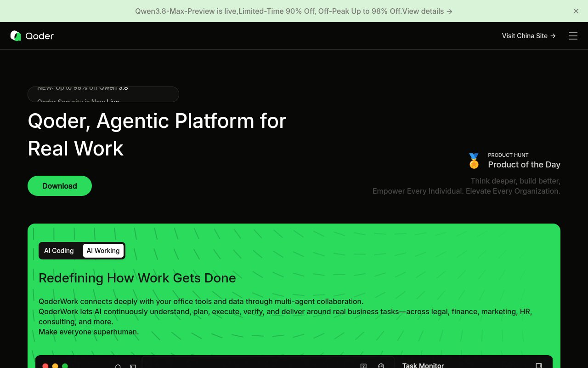Open View details link in banner
Viewport: 588px width, 368px height.
click(x=427, y=11)
